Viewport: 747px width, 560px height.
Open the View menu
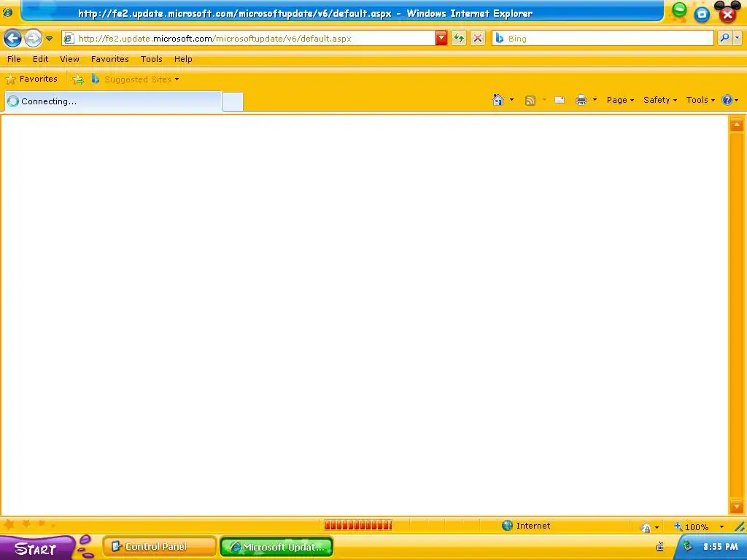pos(69,59)
